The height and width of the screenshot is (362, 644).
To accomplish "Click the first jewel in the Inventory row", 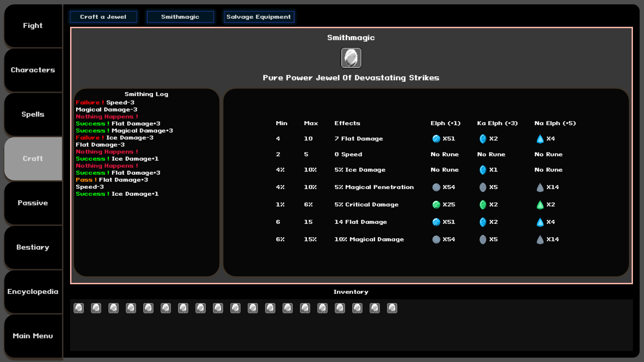I will tap(78, 308).
